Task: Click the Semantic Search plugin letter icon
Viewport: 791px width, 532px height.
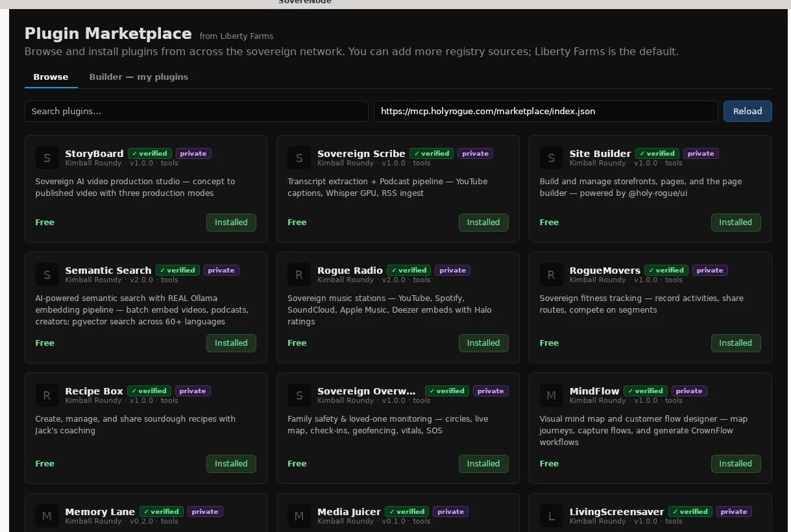Action: coord(47,274)
